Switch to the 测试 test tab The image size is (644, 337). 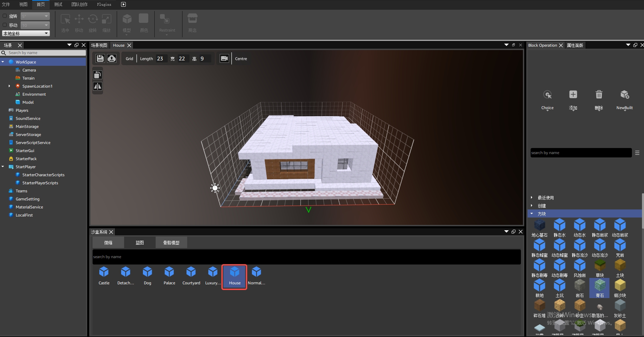coord(58,4)
